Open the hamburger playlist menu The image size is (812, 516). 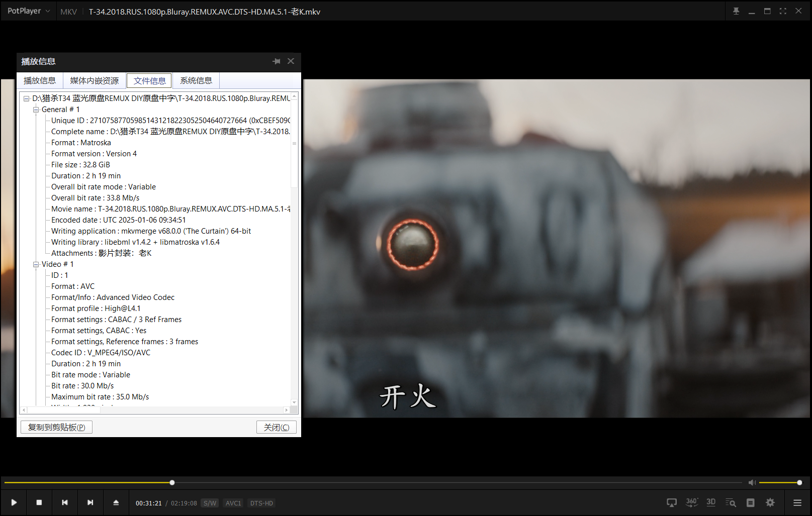tap(797, 502)
